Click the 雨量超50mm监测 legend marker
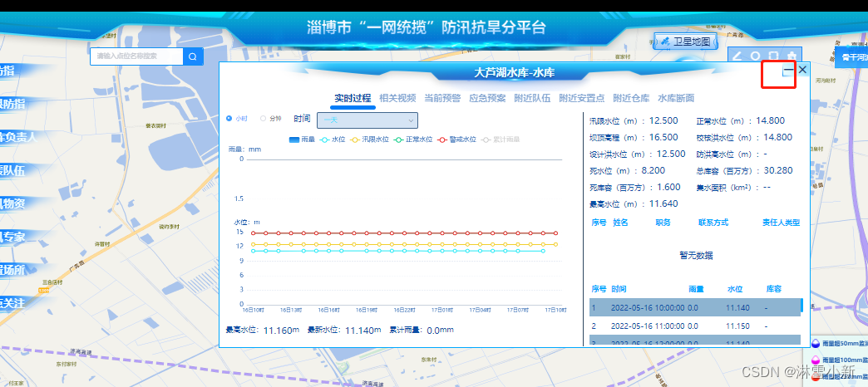 tap(816, 343)
